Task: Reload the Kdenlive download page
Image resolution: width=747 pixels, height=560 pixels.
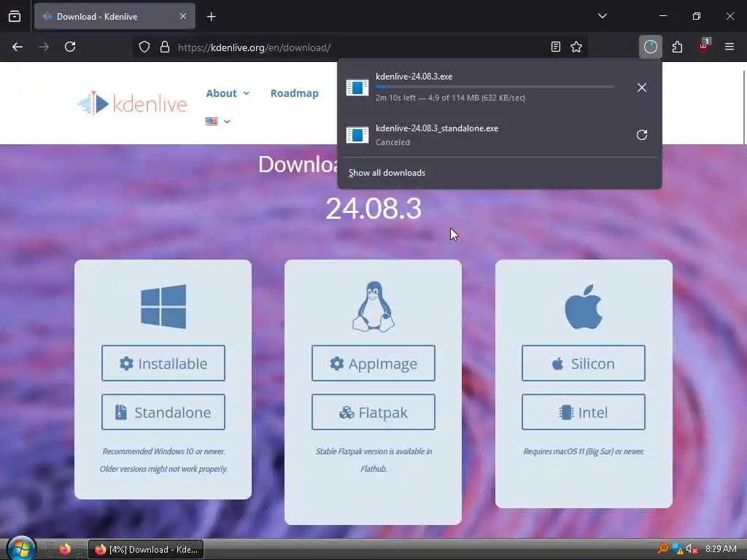Action: (70, 47)
